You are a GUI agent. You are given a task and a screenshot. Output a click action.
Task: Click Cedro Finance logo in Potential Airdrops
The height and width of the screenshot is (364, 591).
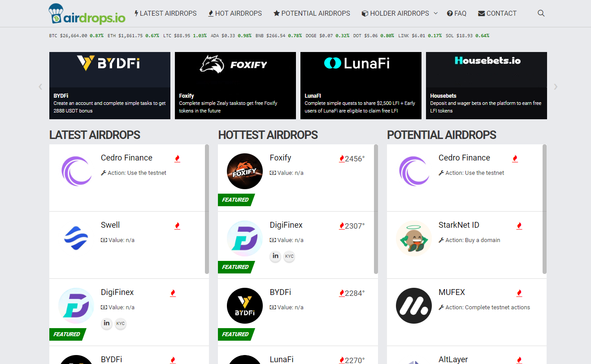414,171
